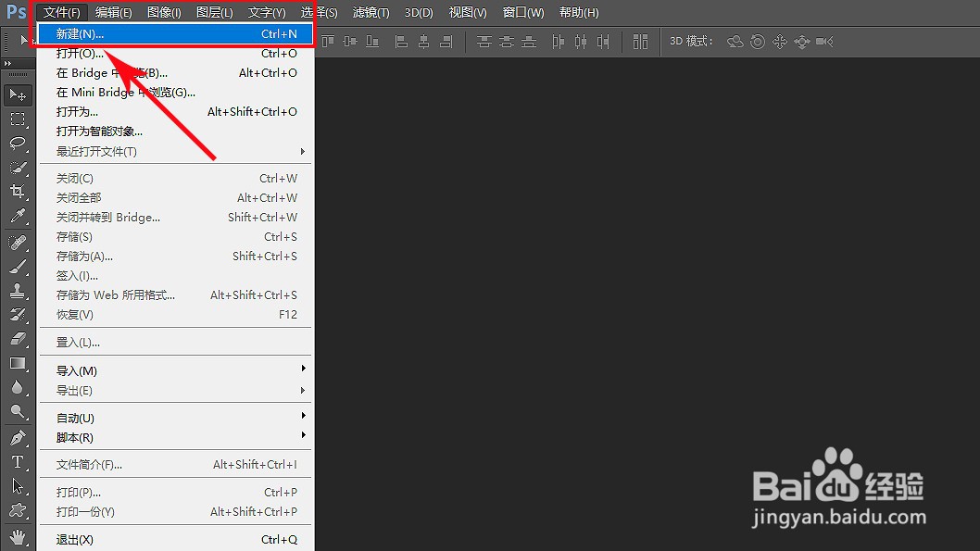Expand the 最近打开文件(T) submenu
The height and width of the screenshot is (551, 980).
(176, 151)
